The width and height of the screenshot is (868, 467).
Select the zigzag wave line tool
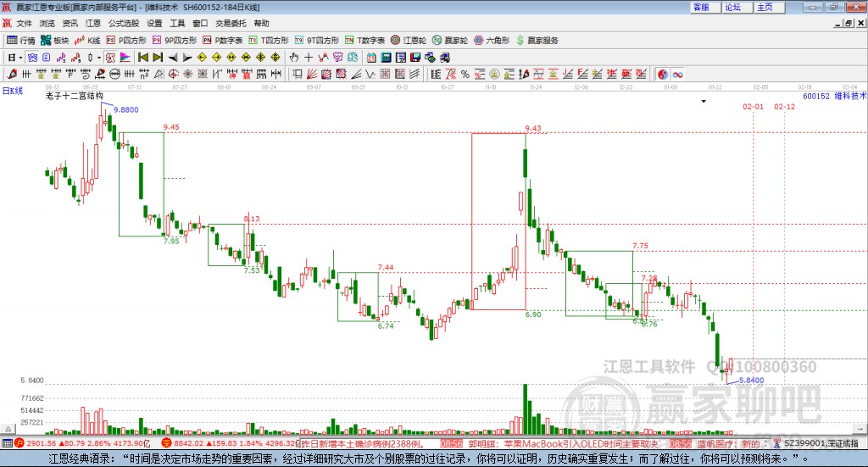point(370,74)
